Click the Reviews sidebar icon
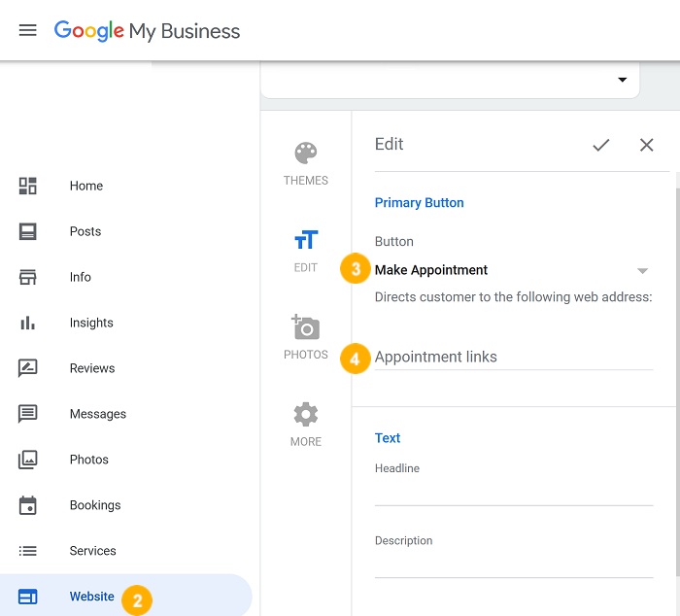Image resolution: width=680 pixels, height=616 pixels. coord(28,368)
